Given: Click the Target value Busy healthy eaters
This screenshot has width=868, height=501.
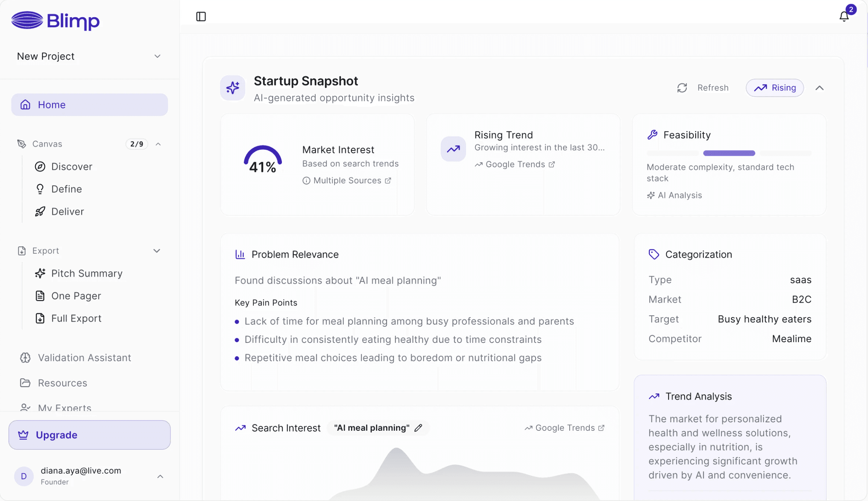Looking at the screenshot, I should pyautogui.click(x=764, y=319).
